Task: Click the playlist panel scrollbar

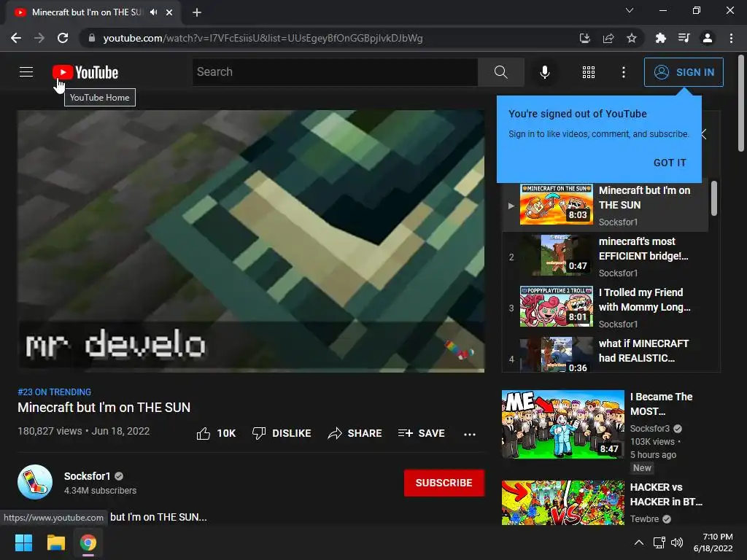Action: pyautogui.click(x=713, y=198)
